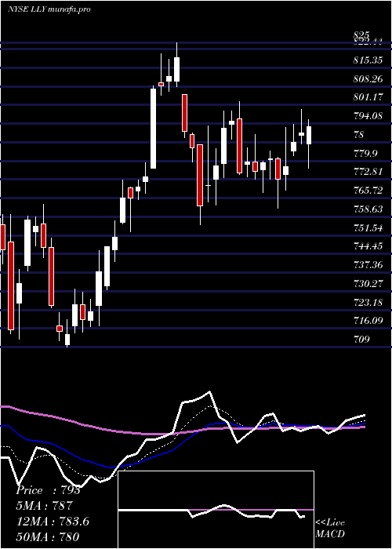Click the 801.17 price axis label

pos(368,97)
